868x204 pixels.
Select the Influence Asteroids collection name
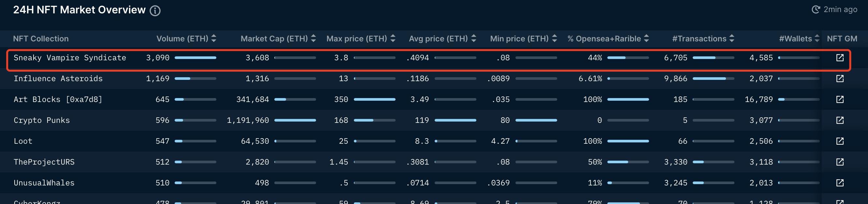tap(58, 79)
